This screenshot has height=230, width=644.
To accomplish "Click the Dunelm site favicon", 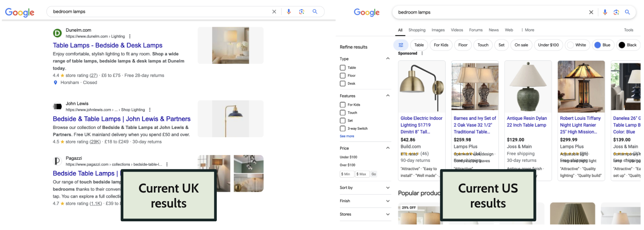I will 58,33.
